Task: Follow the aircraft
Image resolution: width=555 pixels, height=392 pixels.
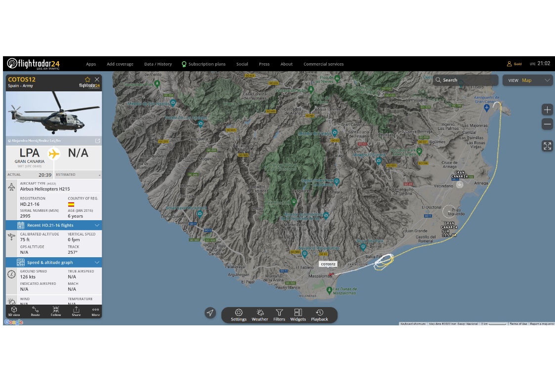Action: 55,312
